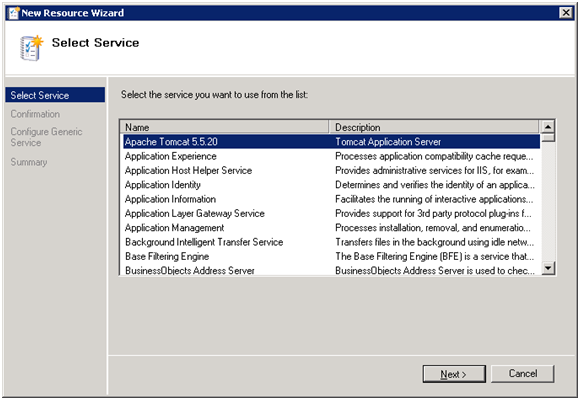Go to the Summary wizard step
The height and width of the screenshot is (400, 580).
coord(29,162)
